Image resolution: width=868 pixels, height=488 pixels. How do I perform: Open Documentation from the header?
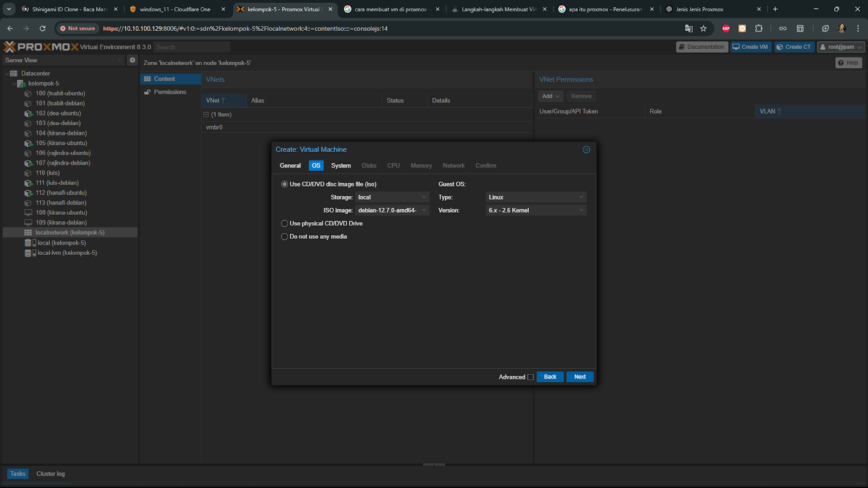(x=702, y=47)
